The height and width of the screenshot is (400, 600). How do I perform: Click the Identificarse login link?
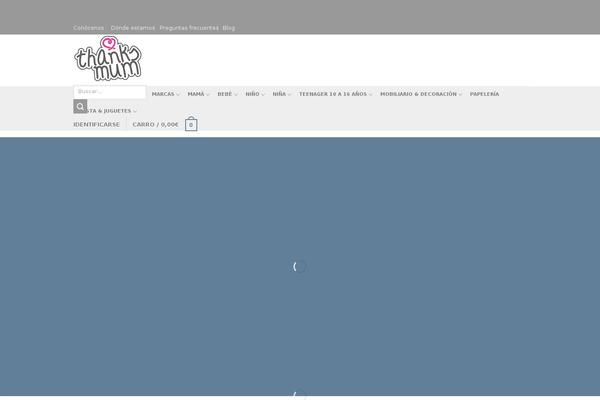click(x=96, y=124)
